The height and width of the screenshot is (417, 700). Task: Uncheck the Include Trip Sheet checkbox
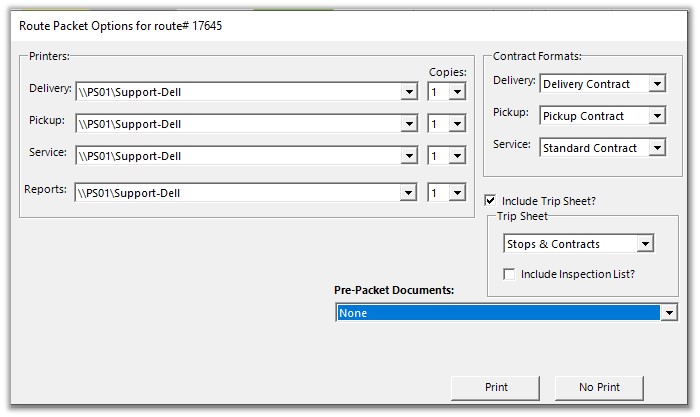(x=490, y=200)
